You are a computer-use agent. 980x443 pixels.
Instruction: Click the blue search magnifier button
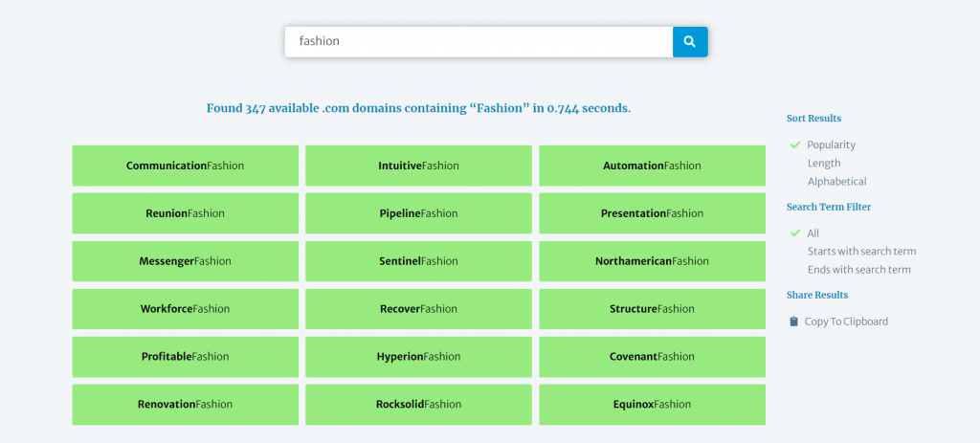coord(690,41)
